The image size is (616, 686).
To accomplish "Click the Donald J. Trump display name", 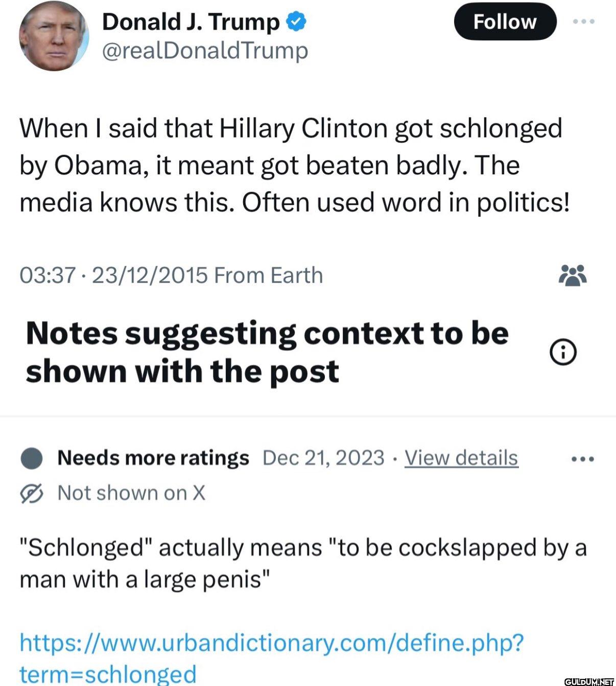I will coord(191,21).
